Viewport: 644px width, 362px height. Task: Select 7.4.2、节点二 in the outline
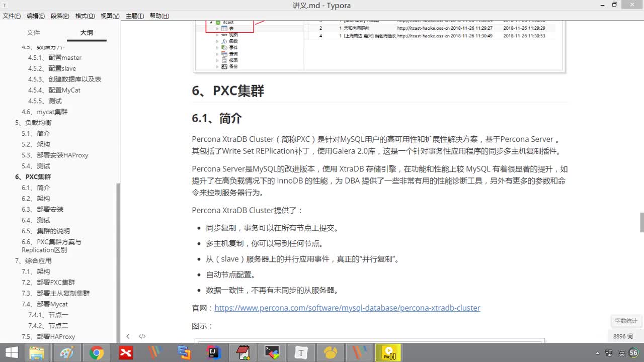[x=48, y=326]
